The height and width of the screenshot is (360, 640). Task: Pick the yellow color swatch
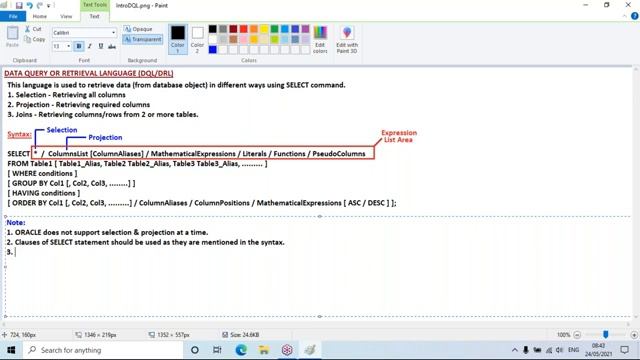coord(264,29)
